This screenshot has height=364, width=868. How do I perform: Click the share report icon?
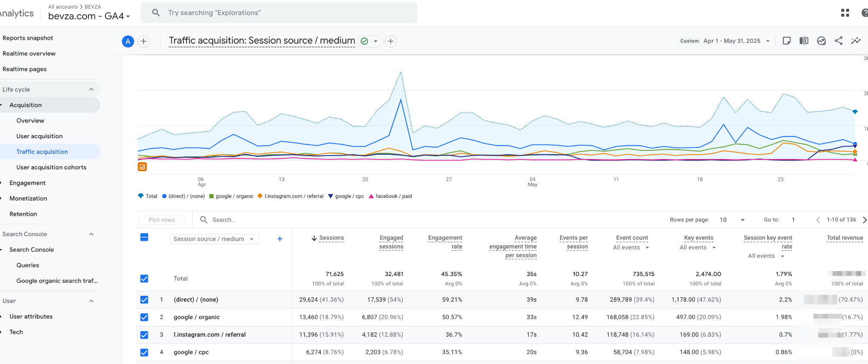click(x=838, y=41)
